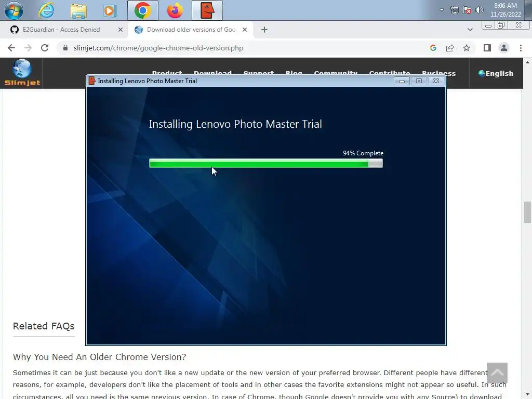Share this page icon
The image size is (532, 399).
tap(450, 48)
